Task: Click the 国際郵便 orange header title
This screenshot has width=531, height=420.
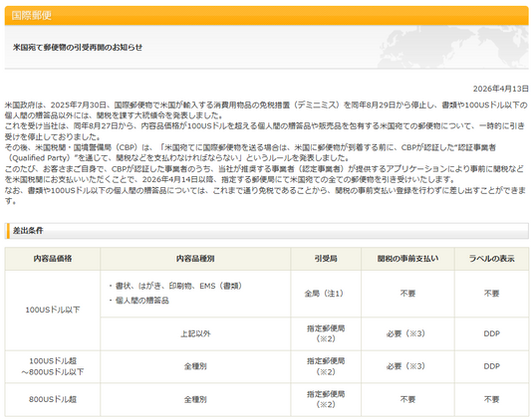Action: point(32,15)
